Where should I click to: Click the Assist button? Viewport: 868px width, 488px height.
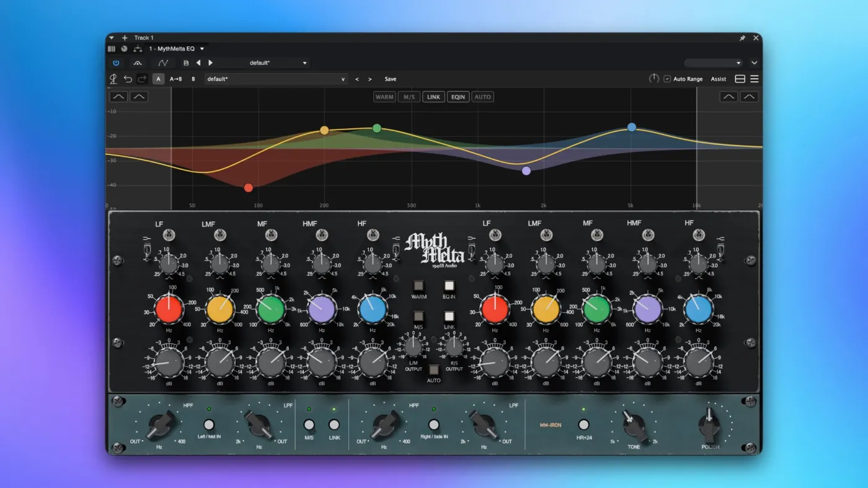click(x=719, y=79)
